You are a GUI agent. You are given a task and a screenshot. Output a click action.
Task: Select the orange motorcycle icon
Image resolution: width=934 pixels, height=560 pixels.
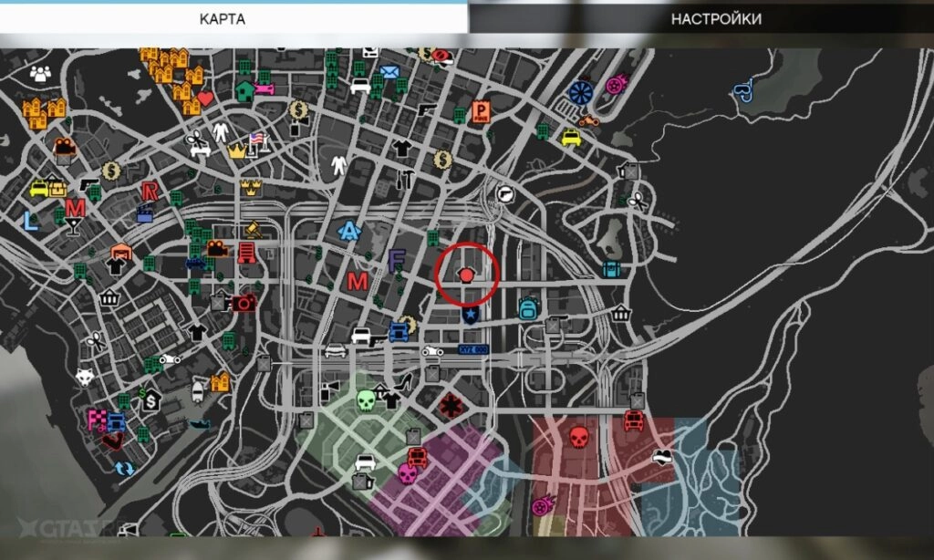[x=589, y=119]
